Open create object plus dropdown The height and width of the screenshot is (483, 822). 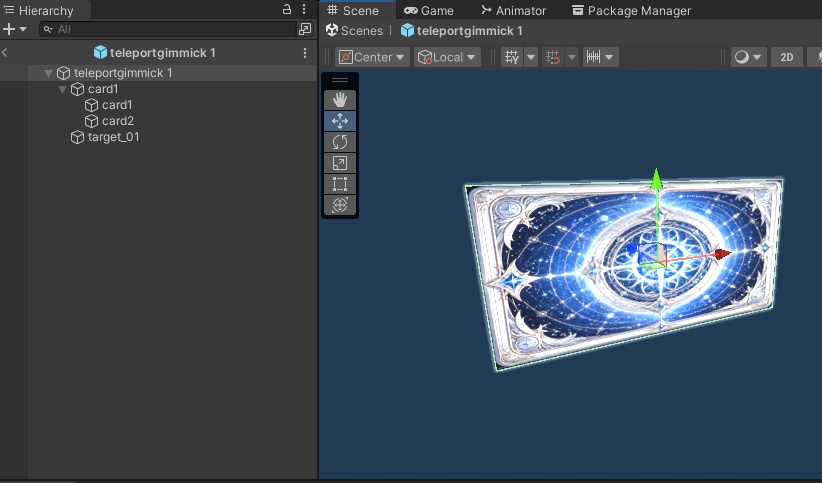(15, 29)
